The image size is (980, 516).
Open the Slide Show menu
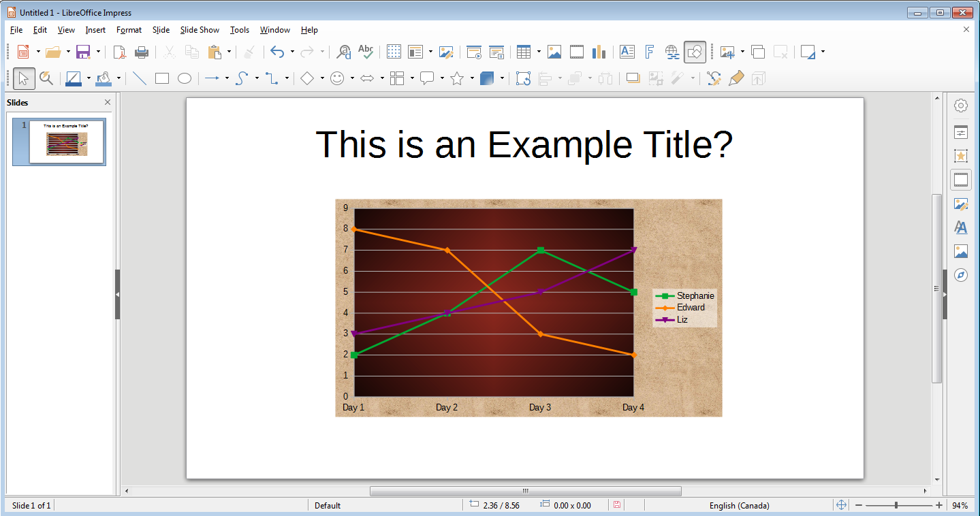[200, 30]
